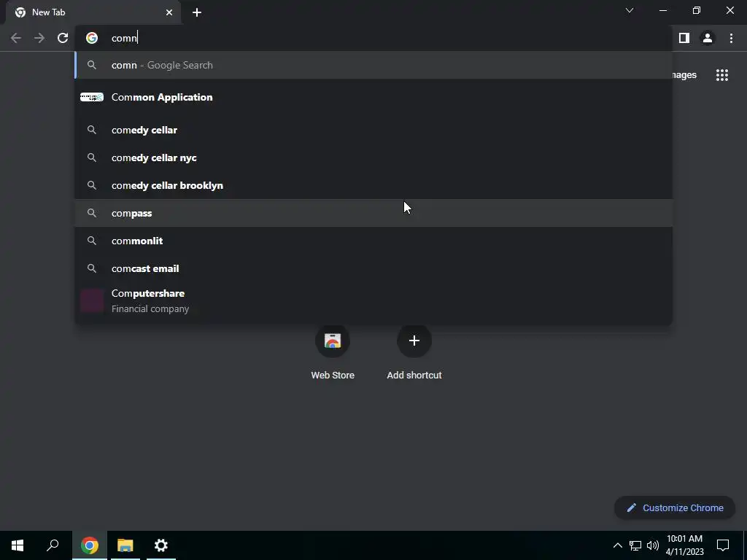Open Windows taskbar search
Screen dimensions: 747x560
53,545
